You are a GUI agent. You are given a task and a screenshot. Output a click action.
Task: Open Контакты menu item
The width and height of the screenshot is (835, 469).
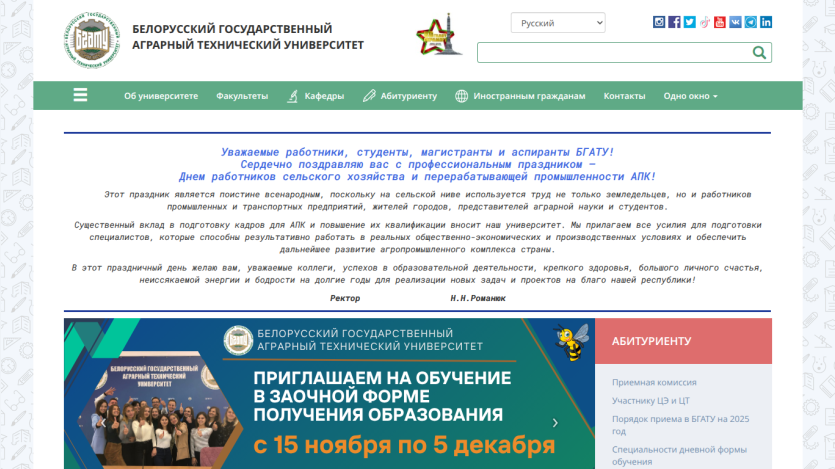point(624,96)
